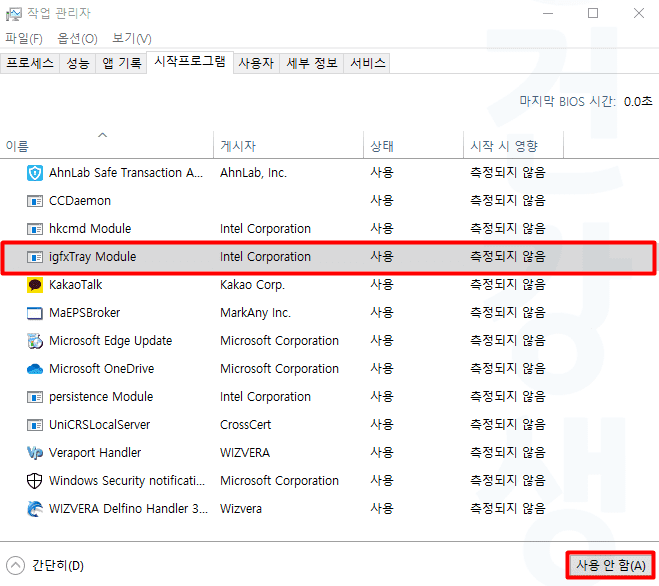
Task: Click the persistence Module icon
Action: (x=35, y=397)
